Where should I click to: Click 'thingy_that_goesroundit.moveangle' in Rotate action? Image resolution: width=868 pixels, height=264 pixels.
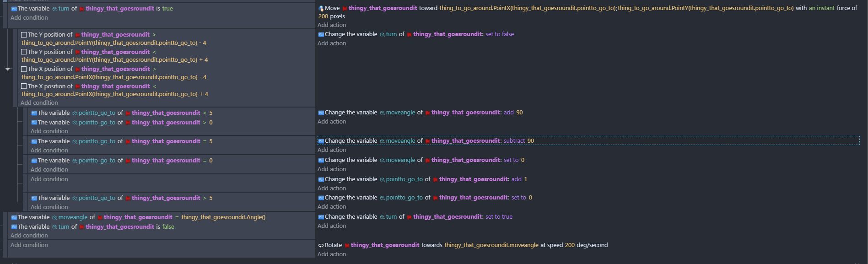[x=491, y=245]
